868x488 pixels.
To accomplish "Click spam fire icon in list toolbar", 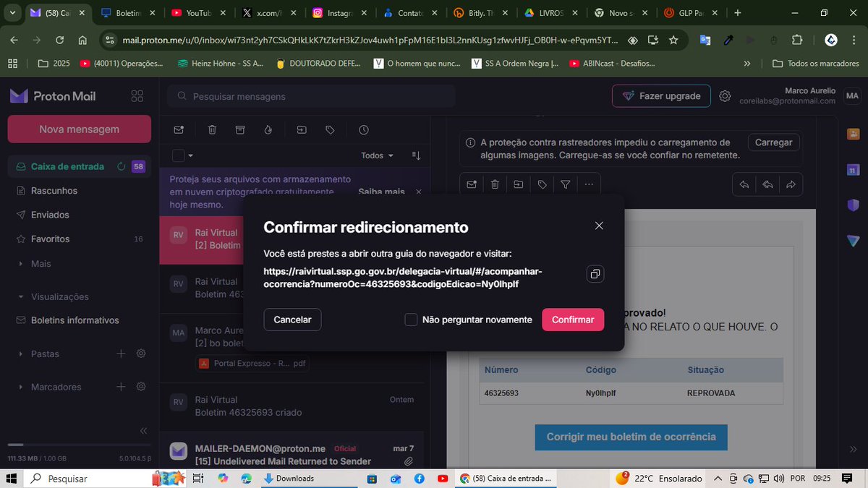I will (268, 130).
